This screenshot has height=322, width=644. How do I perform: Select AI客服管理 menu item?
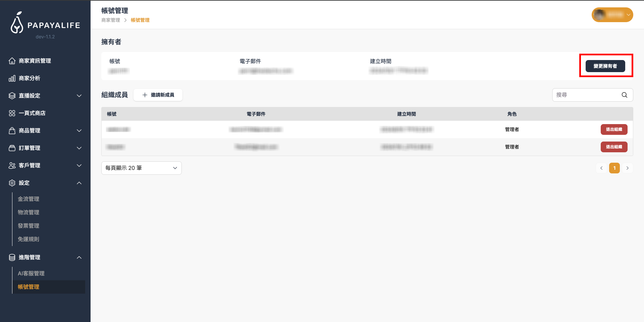tap(31, 273)
